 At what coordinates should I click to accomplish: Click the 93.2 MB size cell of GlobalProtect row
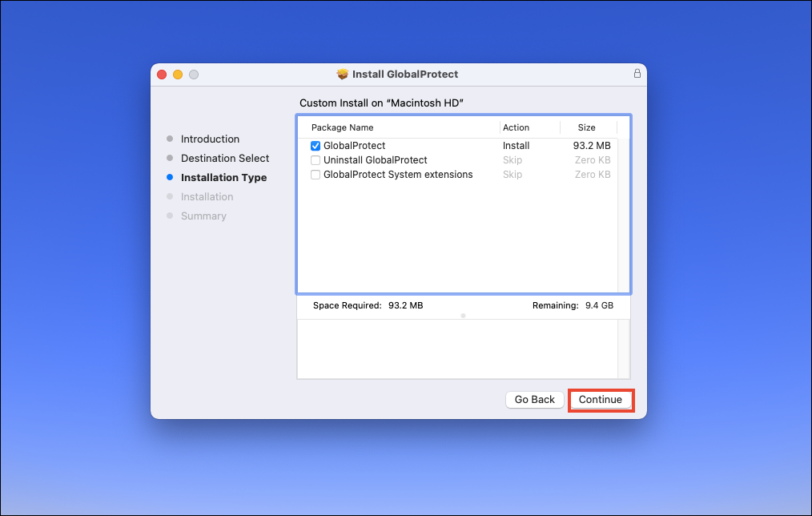pyautogui.click(x=592, y=146)
